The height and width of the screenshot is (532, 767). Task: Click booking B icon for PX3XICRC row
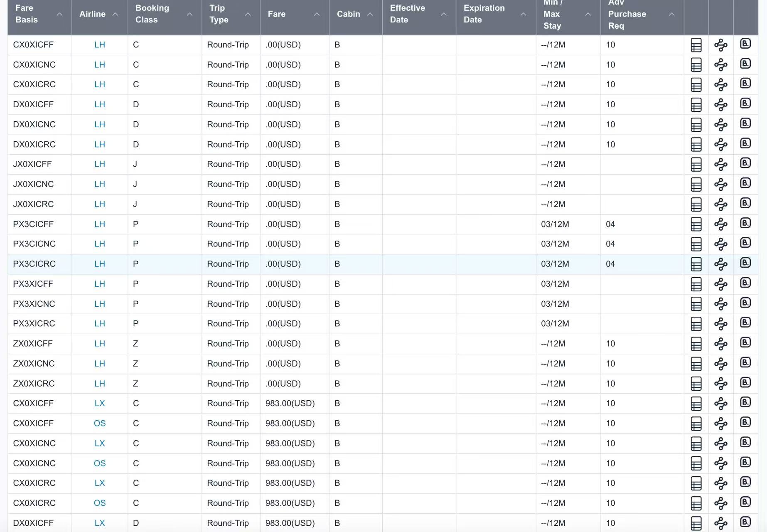point(745,323)
